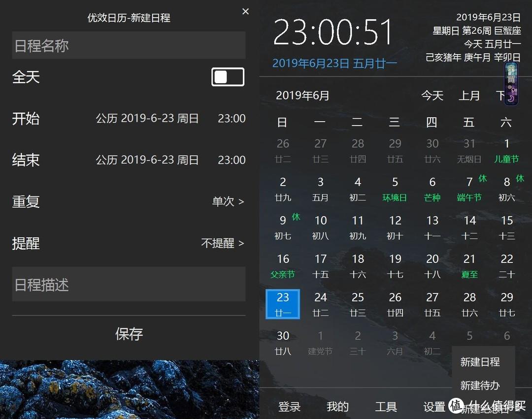
Task: Open the 工具 tools menu
Action: tap(387, 407)
